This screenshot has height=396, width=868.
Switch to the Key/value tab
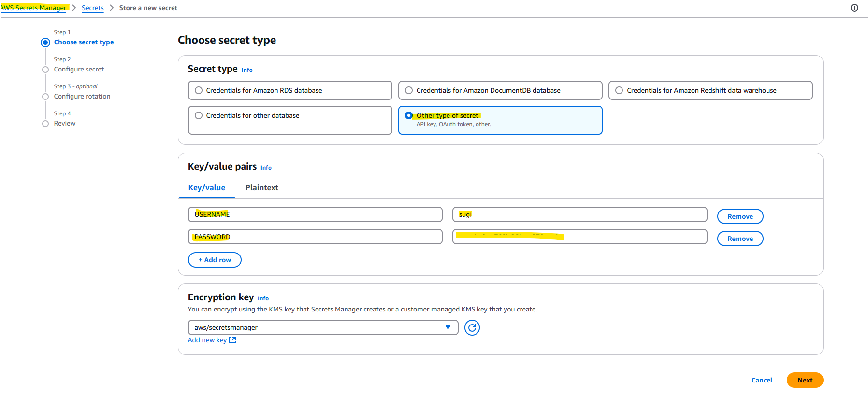207,188
